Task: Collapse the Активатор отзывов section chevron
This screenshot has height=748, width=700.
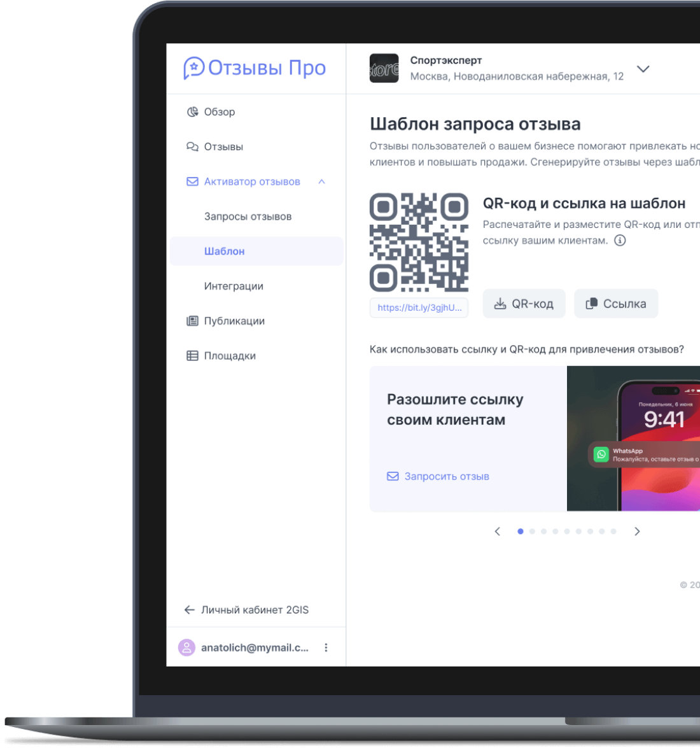Action: pyautogui.click(x=322, y=182)
